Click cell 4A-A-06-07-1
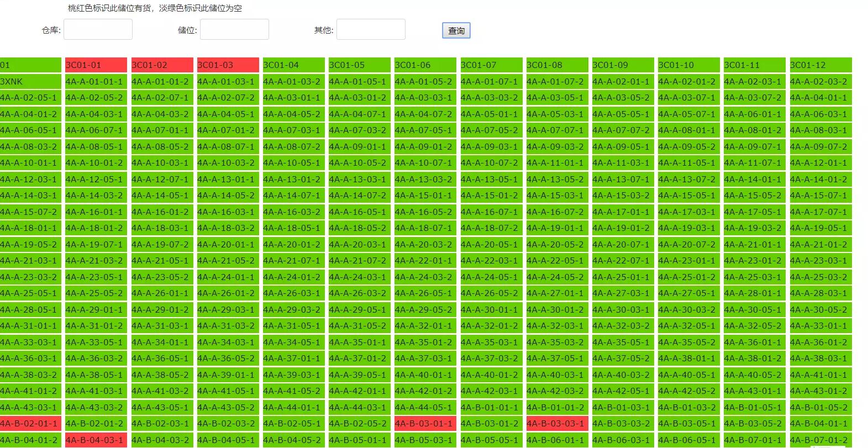The image size is (868, 448). point(96,130)
